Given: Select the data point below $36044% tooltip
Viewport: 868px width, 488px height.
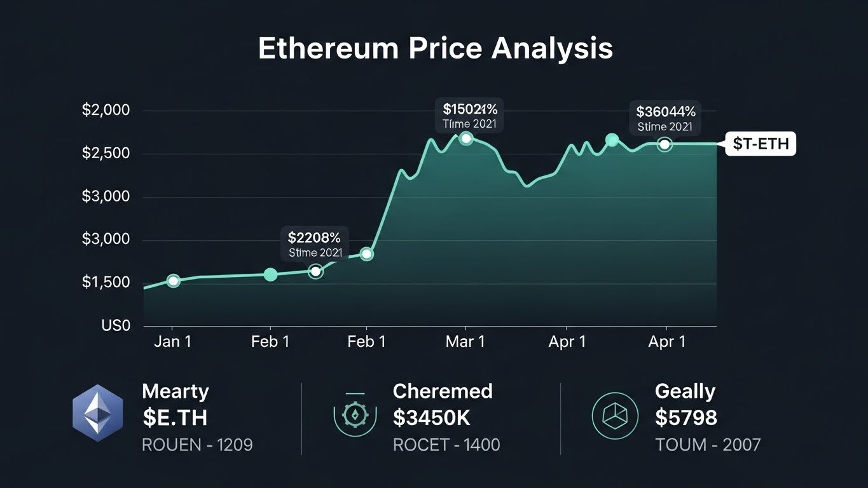Looking at the screenshot, I should point(665,145).
